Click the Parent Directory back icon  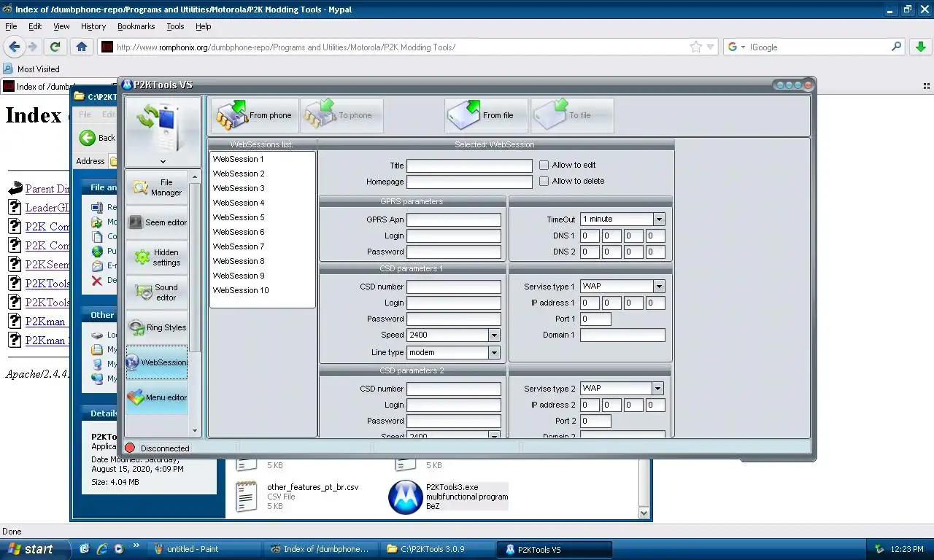(15, 189)
